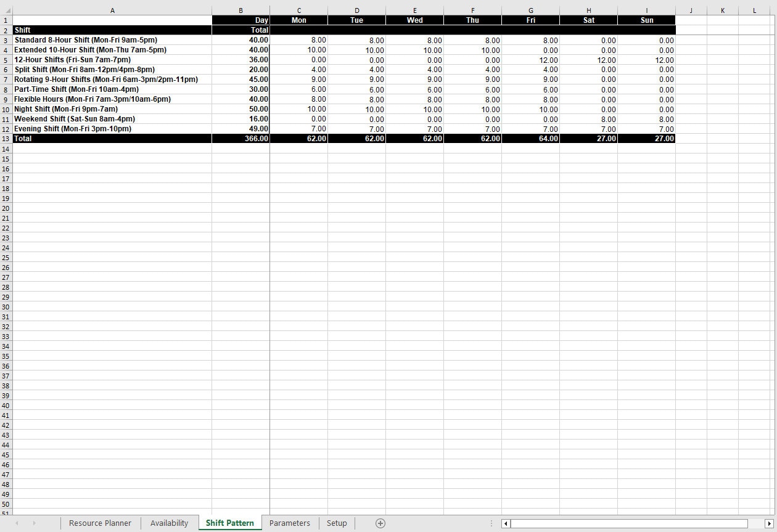Select row 13 header
The width and height of the screenshot is (777, 532).
point(6,139)
